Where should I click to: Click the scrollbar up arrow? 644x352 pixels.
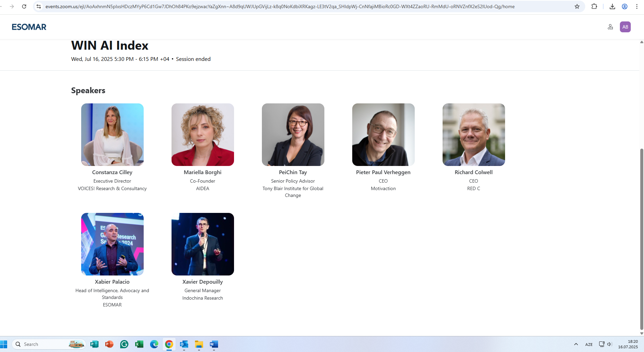pos(642,42)
